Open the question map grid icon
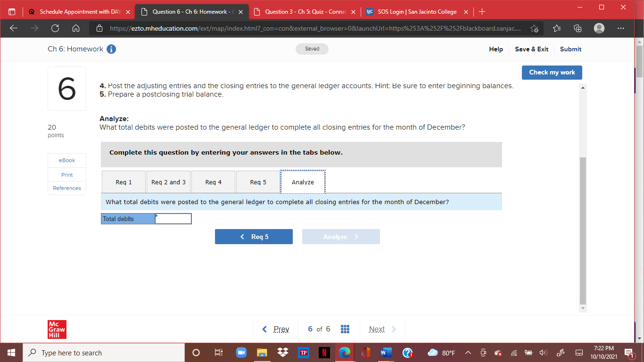The image size is (644, 362). click(345, 329)
